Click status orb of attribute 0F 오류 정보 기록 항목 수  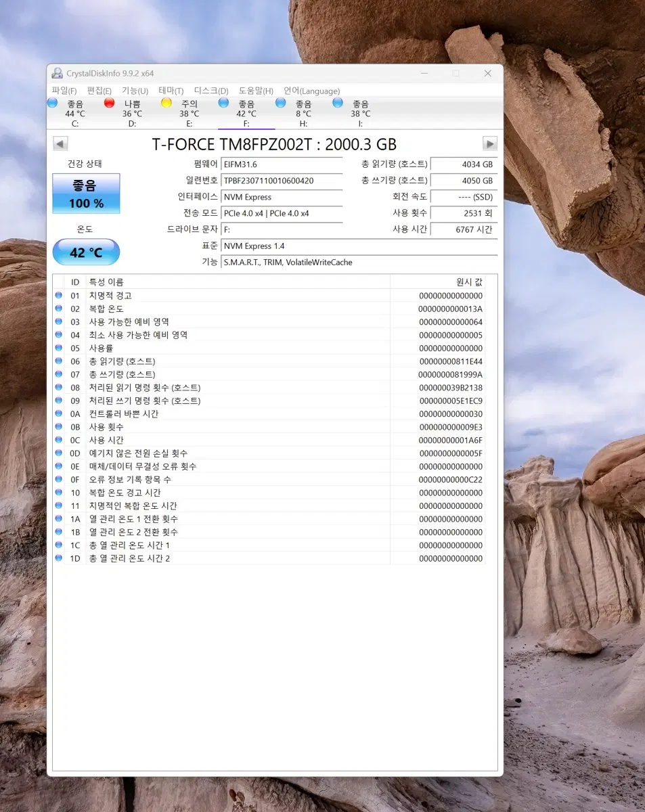point(59,479)
